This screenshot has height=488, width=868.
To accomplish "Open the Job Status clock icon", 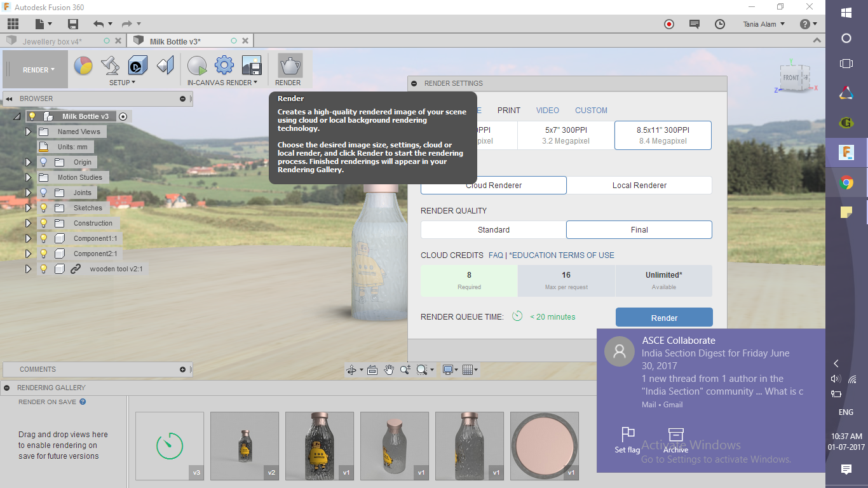I will (720, 24).
